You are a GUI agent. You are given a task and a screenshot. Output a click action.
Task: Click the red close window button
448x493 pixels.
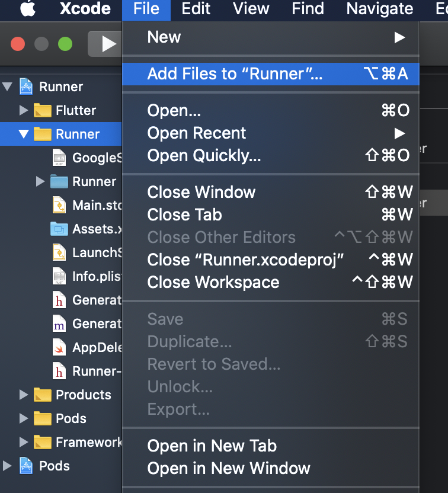tap(18, 44)
